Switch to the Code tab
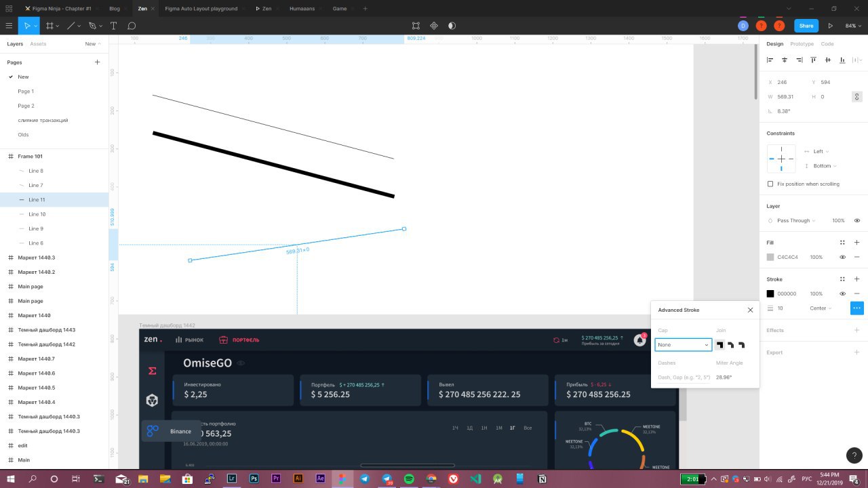Screen dimensions: 868x488 827,44
